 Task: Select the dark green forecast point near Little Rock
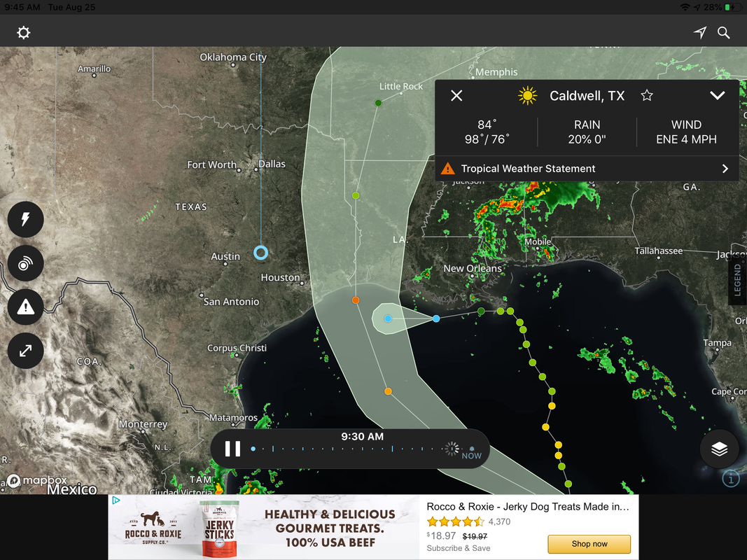[x=378, y=103]
